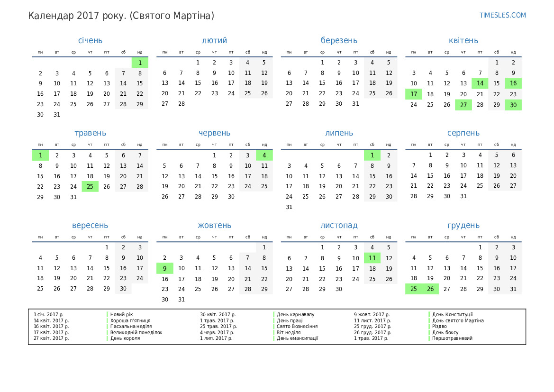Click the грудень month heading
Screen dimensions: 554x392
tap(463, 226)
